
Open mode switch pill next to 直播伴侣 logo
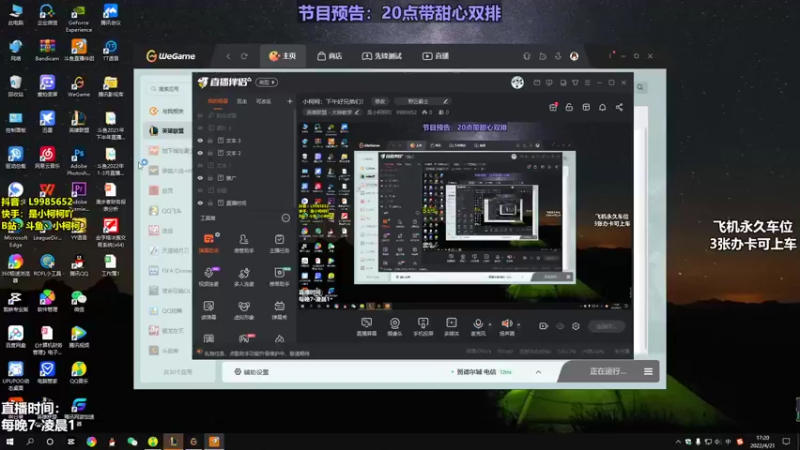267,82
